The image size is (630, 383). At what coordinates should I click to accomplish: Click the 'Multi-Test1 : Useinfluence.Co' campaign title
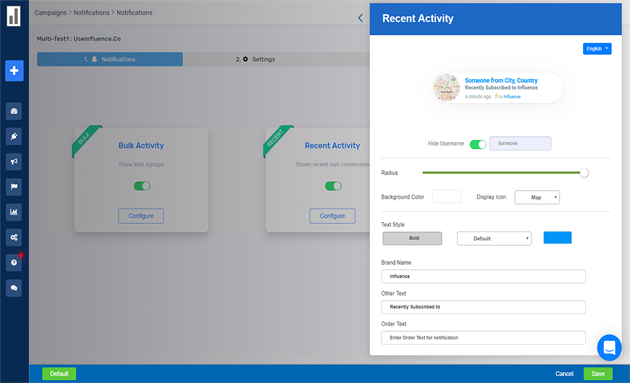pos(79,39)
